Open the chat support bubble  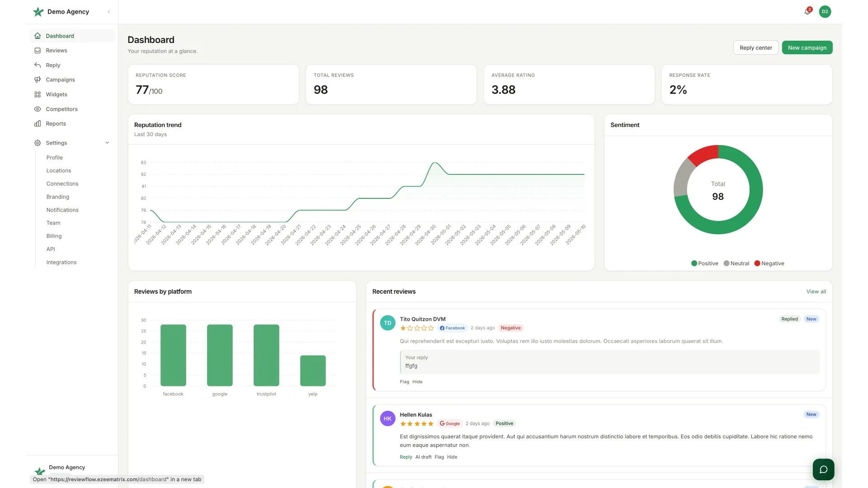(823, 469)
